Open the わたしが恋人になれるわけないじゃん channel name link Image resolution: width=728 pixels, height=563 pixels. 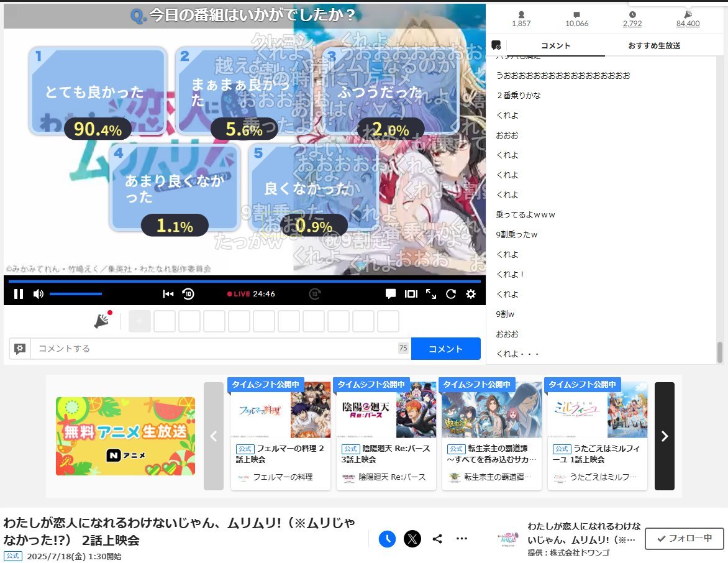point(584,533)
